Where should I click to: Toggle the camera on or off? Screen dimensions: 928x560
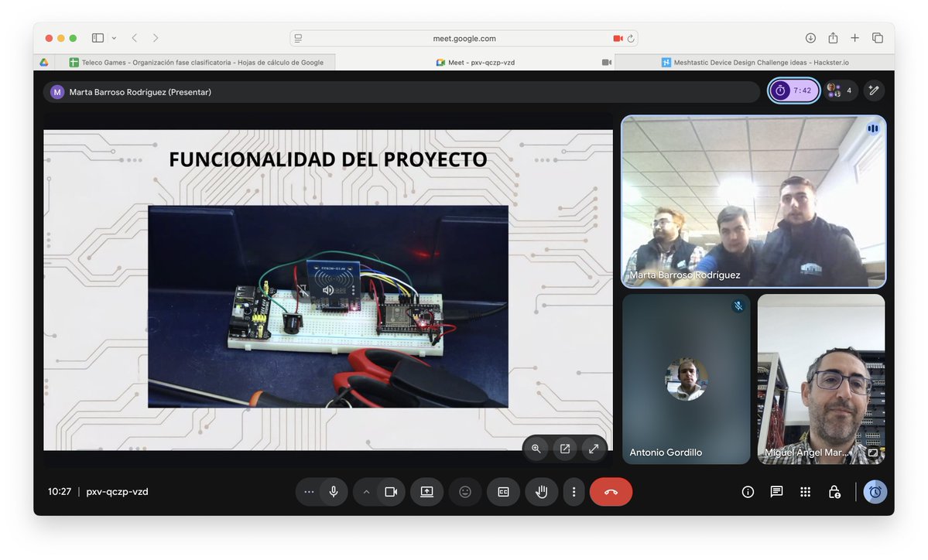click(x=391, y=492)
